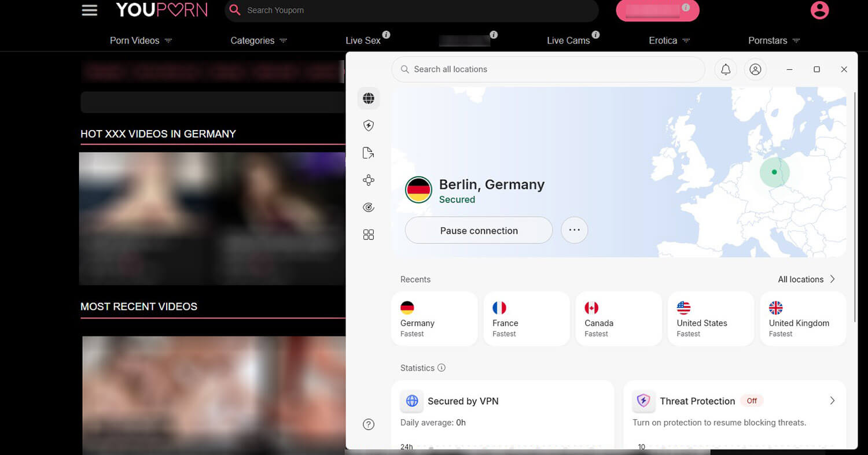Expand the Categories dropdown on website
868x455 pixels.
[283, 40]
